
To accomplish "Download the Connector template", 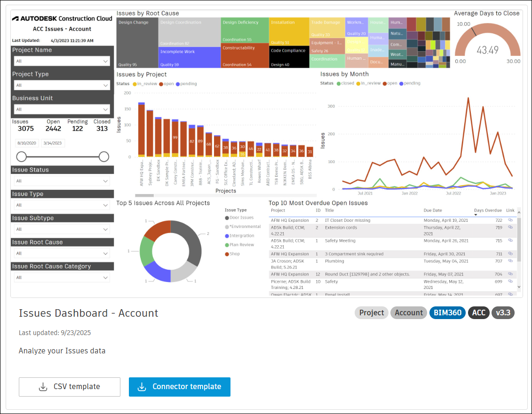I will pos(180,387).
